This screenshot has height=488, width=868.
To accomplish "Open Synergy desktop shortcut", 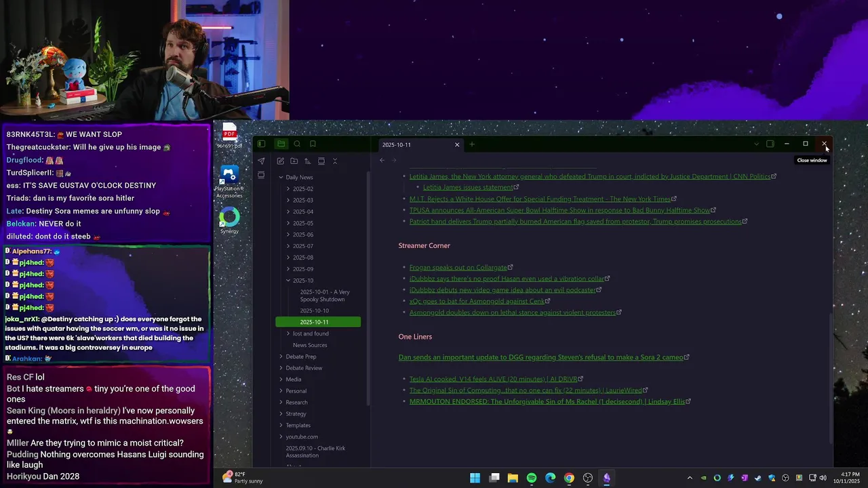I will [x=229, y=221].
